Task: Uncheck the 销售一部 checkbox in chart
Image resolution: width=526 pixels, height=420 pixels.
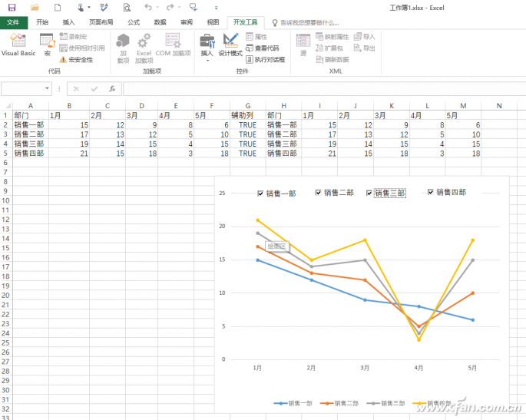Action: (x=260, y=193)
